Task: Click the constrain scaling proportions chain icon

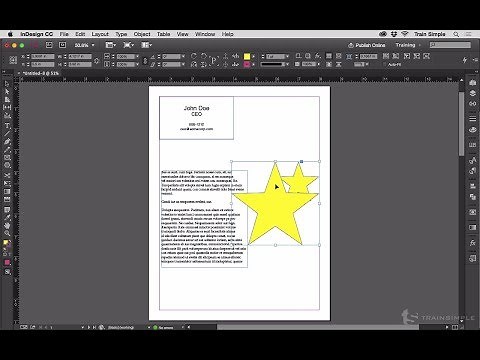Action: (x=145, y=61)
